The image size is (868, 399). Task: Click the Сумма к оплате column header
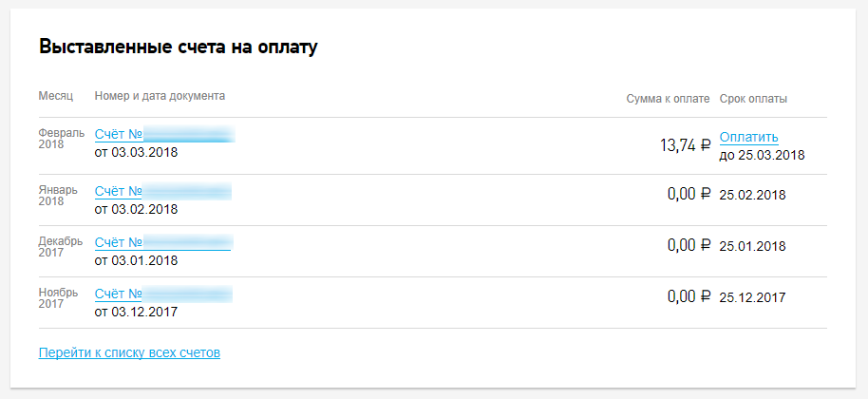click(x=668, y=99)
